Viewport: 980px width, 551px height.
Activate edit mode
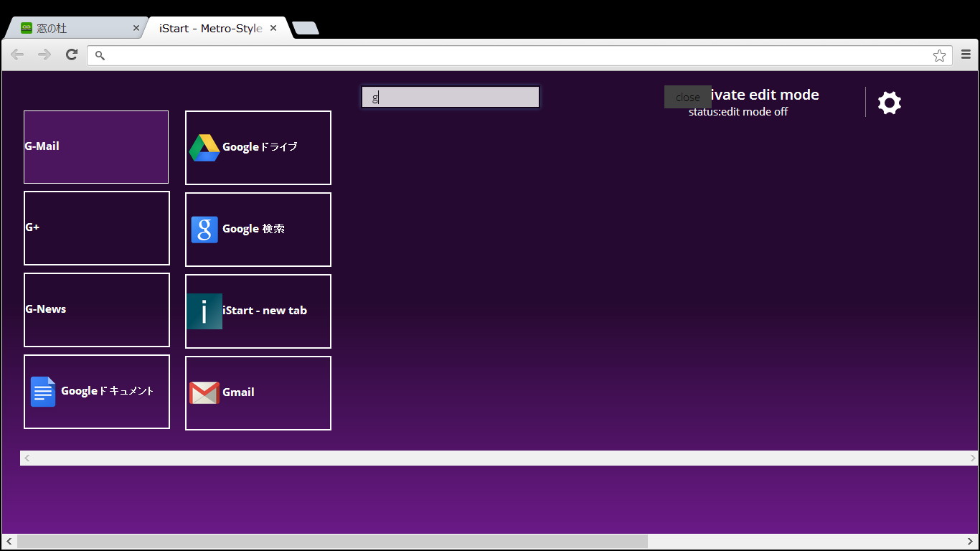765,95
